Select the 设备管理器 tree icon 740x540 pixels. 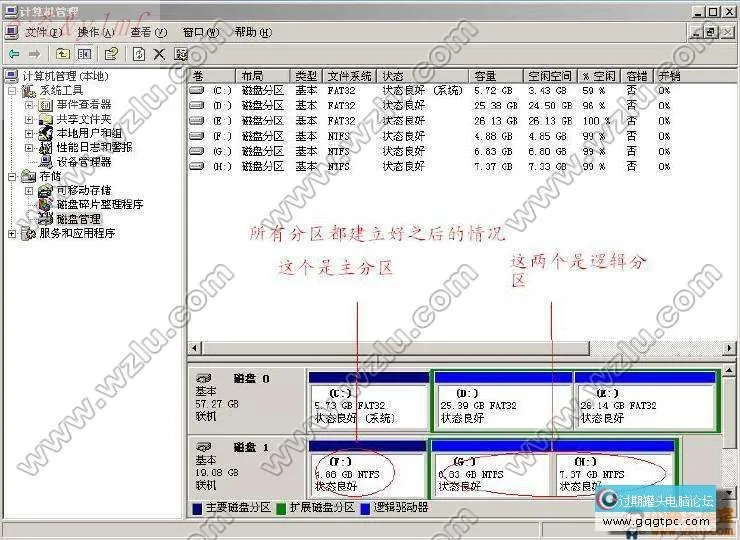(46, 162)
